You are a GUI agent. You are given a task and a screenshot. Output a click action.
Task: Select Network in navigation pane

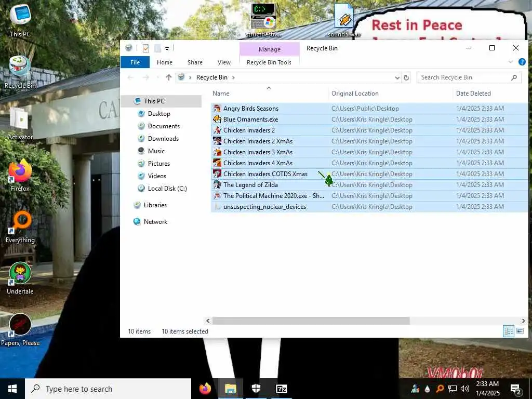155,221
